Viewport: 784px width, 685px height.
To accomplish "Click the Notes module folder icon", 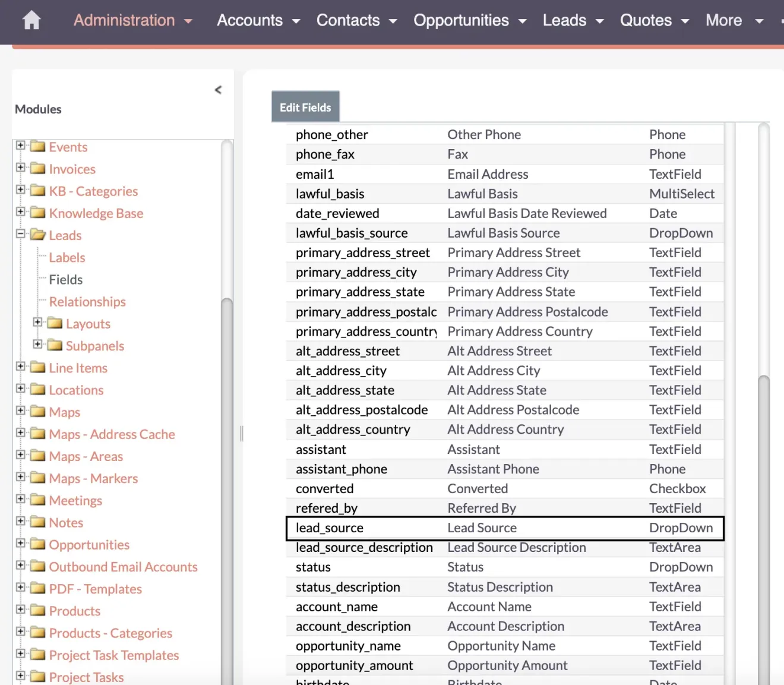I will pos(37,522).
